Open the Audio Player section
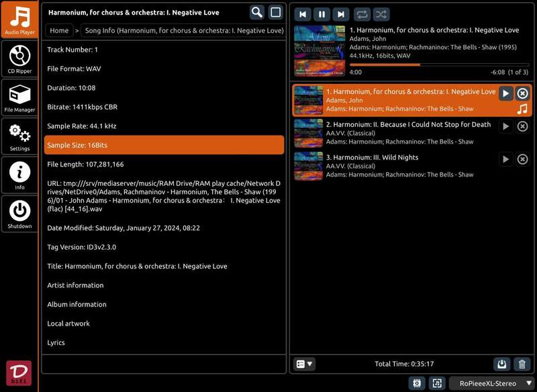Image resolution: width=537 pixels, height=392 pixels. (19, 19)
